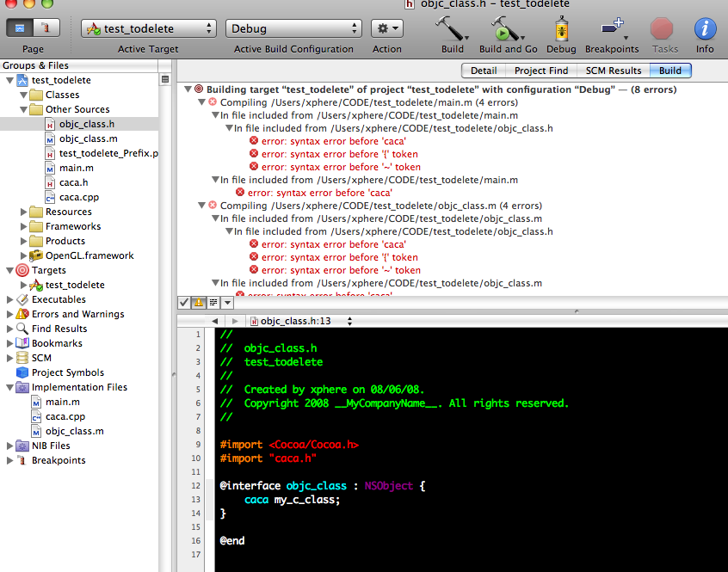
Task: Click the NIB Files smart group icon
Action: (22, 446)
